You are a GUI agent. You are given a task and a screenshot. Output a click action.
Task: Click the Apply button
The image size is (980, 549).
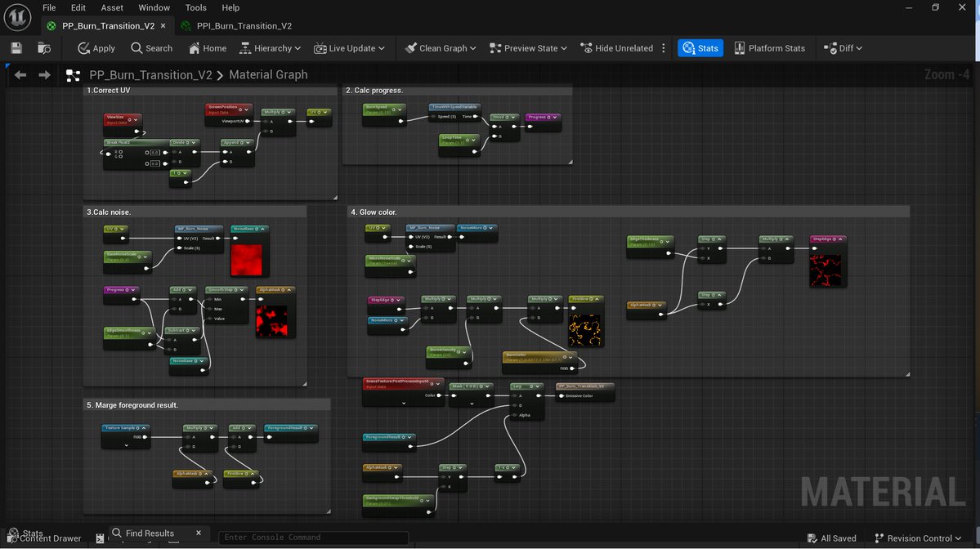(96, 48)
